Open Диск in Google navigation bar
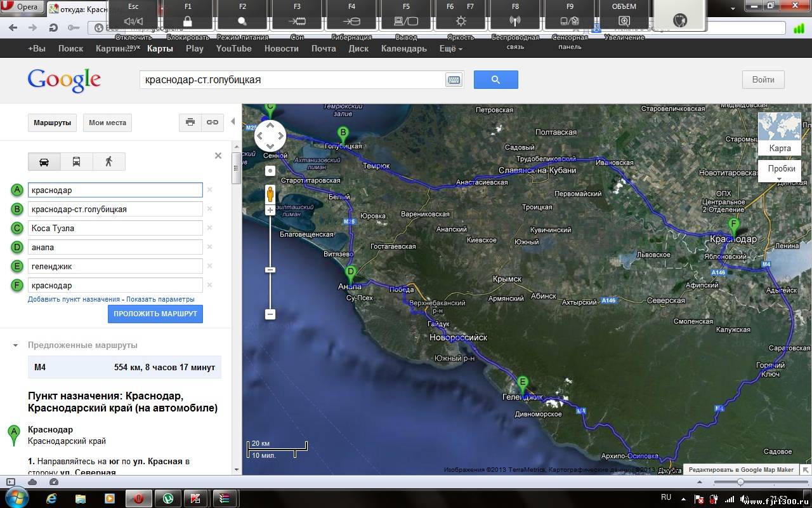 click(358, 48)
